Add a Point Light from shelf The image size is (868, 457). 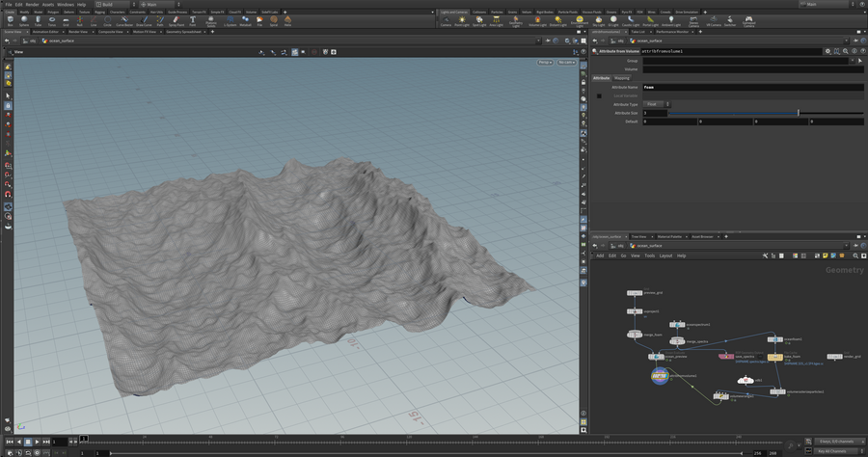coord(464,19)
